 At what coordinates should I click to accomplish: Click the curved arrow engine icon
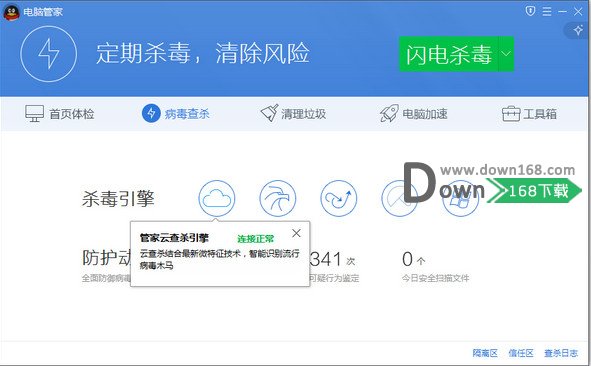pos(338,198)
